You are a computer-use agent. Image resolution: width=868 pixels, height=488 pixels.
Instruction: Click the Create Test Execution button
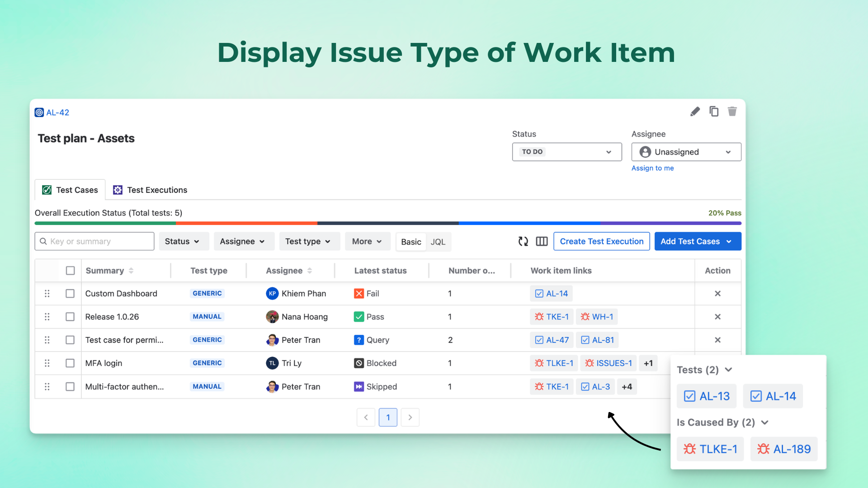pos(601,241)
